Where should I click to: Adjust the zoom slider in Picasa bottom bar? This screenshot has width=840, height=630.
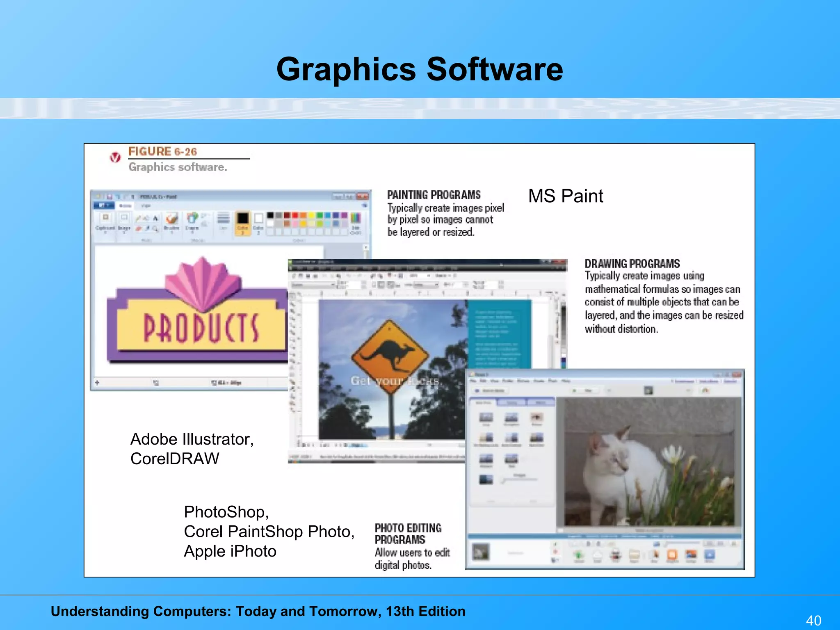pos(682,543)
